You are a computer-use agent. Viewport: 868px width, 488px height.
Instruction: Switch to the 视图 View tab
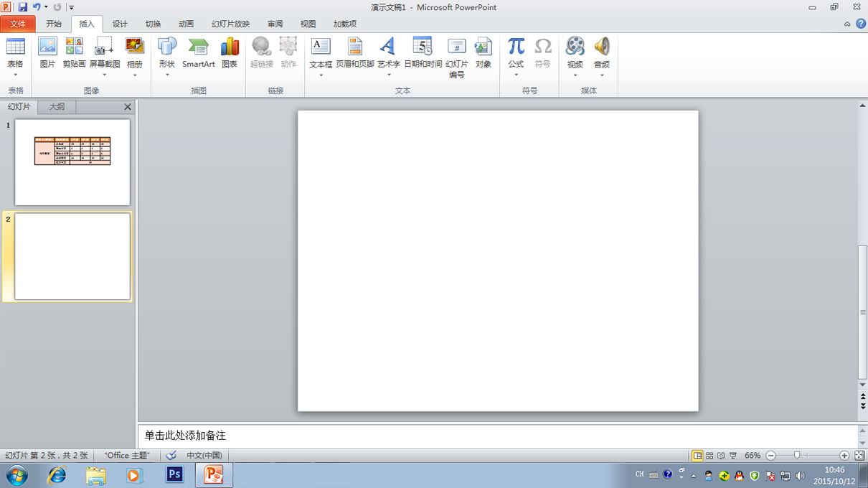click(308, 24)
